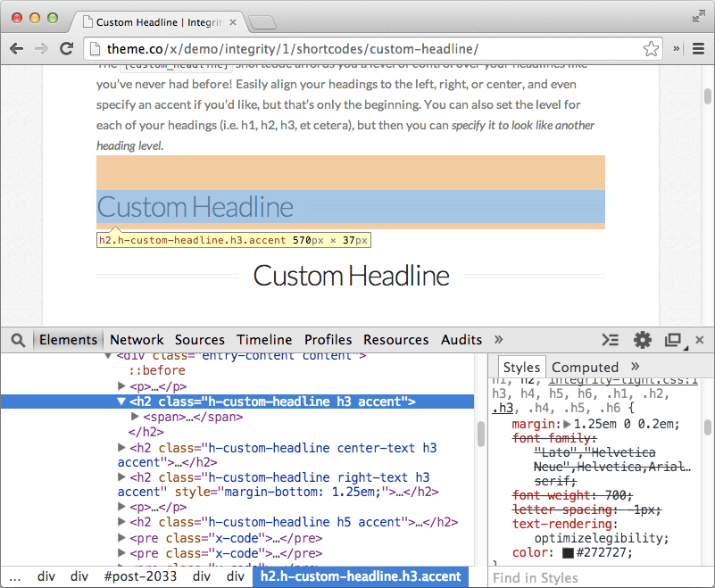Select the closing </h2> tag row
This screenshot has width=715, height=588.
coord(145,432)
